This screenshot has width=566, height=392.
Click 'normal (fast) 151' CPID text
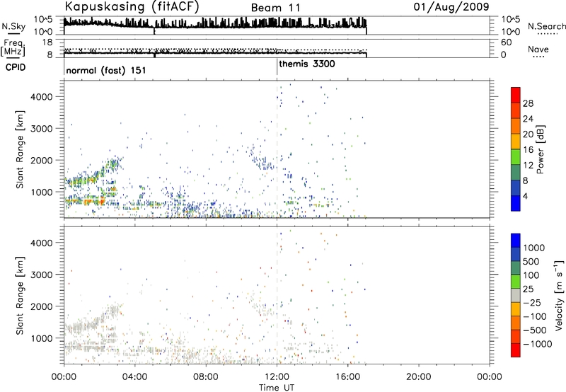[x=105, y=70]
